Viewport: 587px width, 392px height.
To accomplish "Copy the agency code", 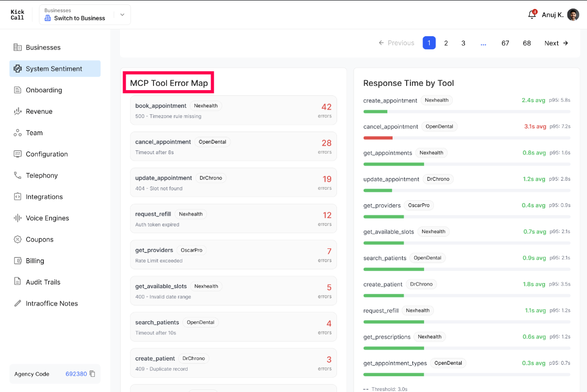I will 92,374.
